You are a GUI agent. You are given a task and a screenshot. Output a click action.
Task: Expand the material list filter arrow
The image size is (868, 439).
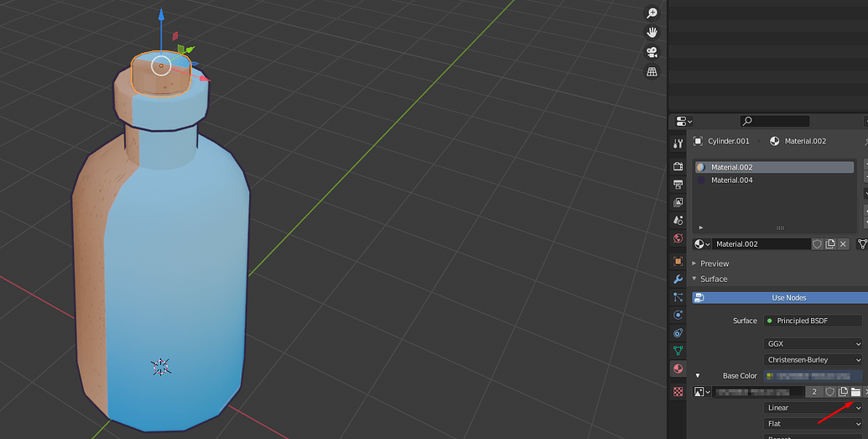tap(701, 227)
